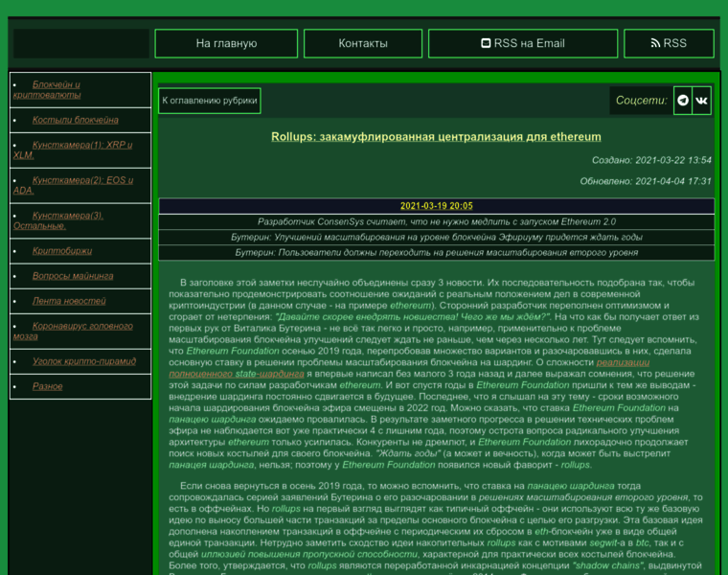Open Костыли блокчейна sidebar link

76,120
